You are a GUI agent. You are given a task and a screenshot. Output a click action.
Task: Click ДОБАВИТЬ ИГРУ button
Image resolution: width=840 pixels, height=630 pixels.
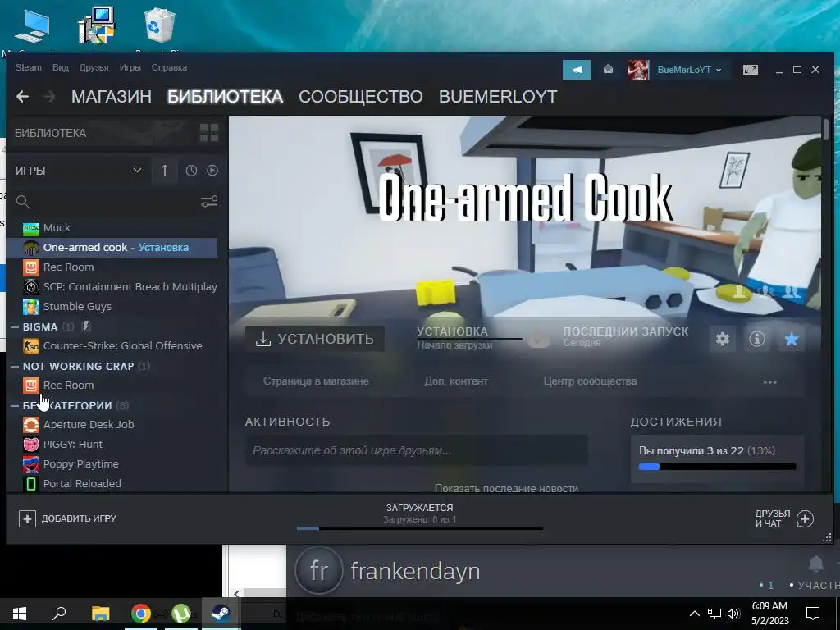click(67, 518)
